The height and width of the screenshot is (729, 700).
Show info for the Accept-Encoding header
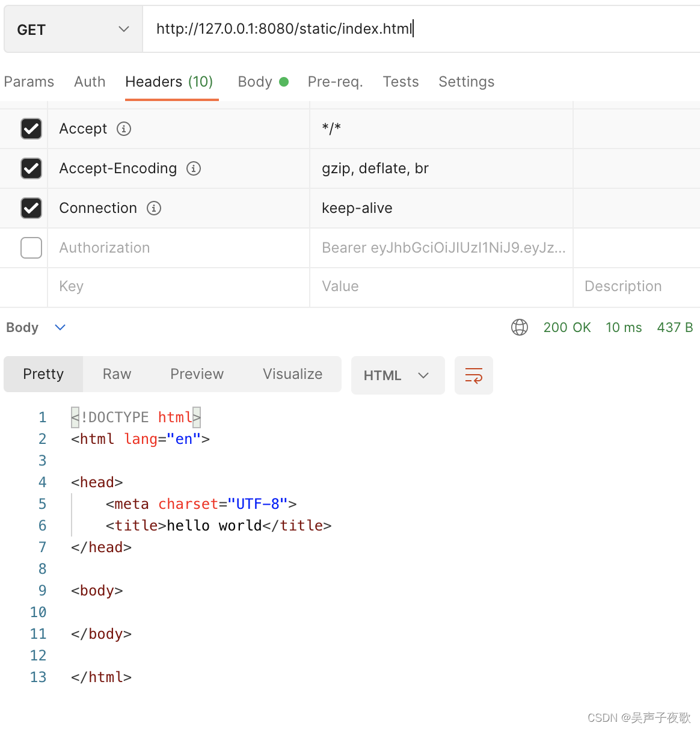(194, 168)
